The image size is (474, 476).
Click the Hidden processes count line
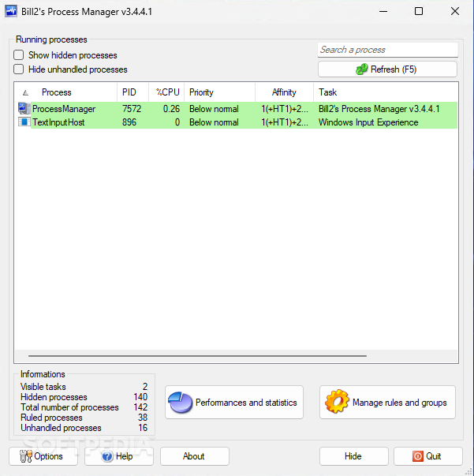click(x=84, y=397)
